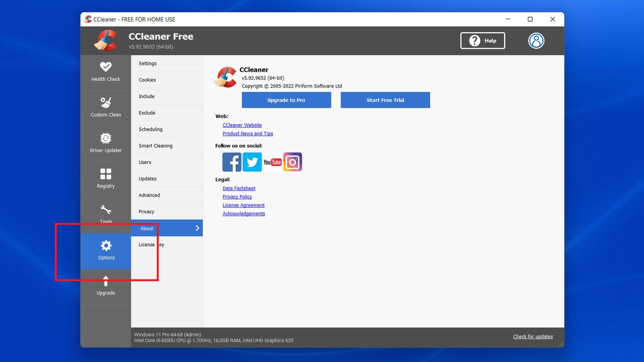This screenshot has width=644, height=362.
Task: Open CCleaner's Facebook page
Action: pyautogui.click(x=231, y=162)
